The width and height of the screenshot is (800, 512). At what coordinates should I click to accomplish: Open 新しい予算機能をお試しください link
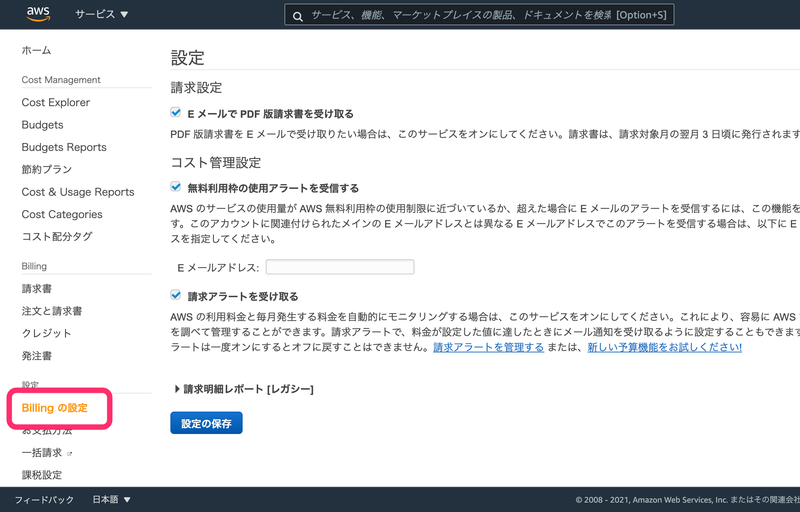point(664,347)
